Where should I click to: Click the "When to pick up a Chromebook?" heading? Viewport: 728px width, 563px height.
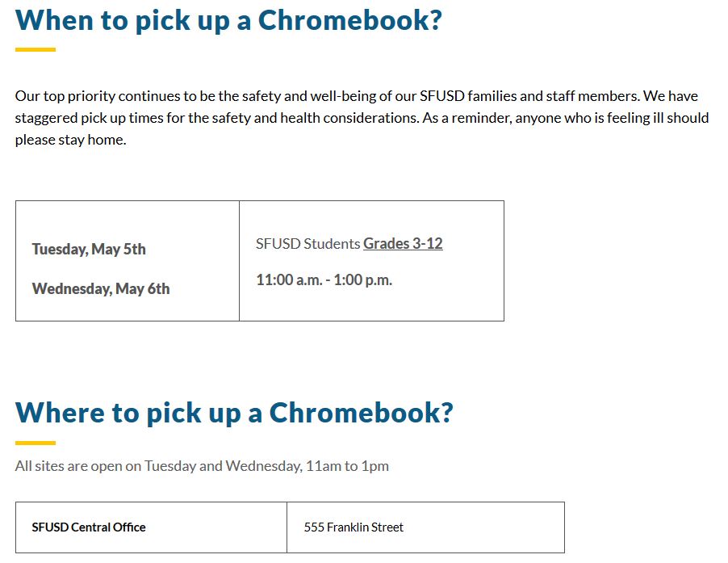point(228,19)
